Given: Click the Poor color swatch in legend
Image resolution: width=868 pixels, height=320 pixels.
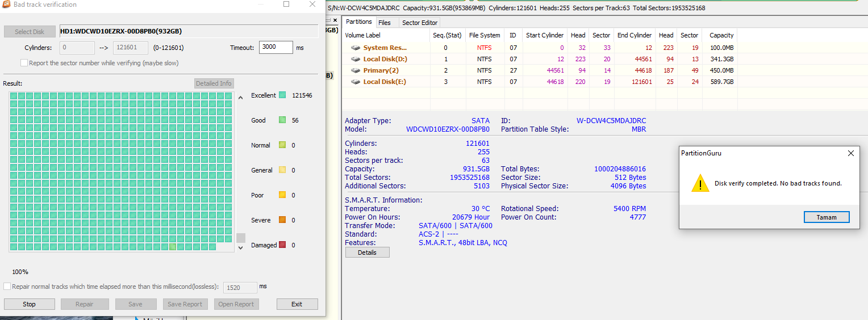Looking at the screenshot, I should (x=282, y=195).
